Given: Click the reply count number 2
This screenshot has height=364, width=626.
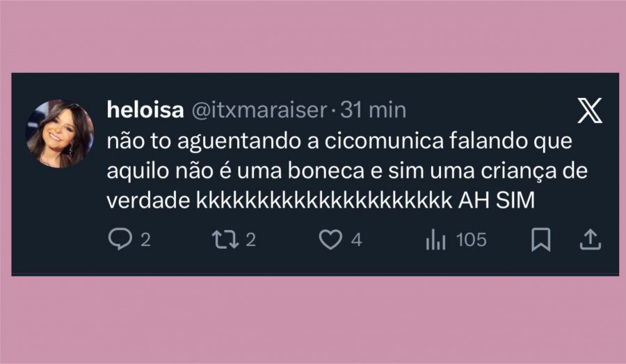Looking at the screenshot, I should [146, 240].
